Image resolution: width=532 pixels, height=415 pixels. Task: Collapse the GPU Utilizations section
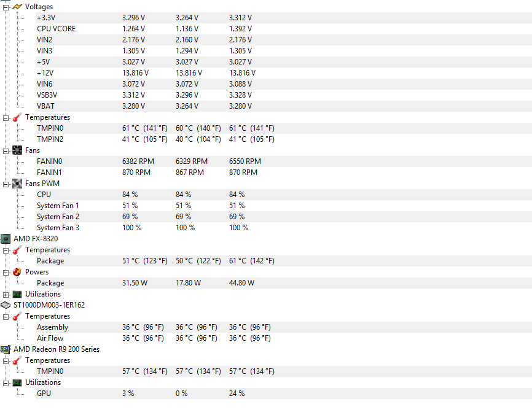5,382
